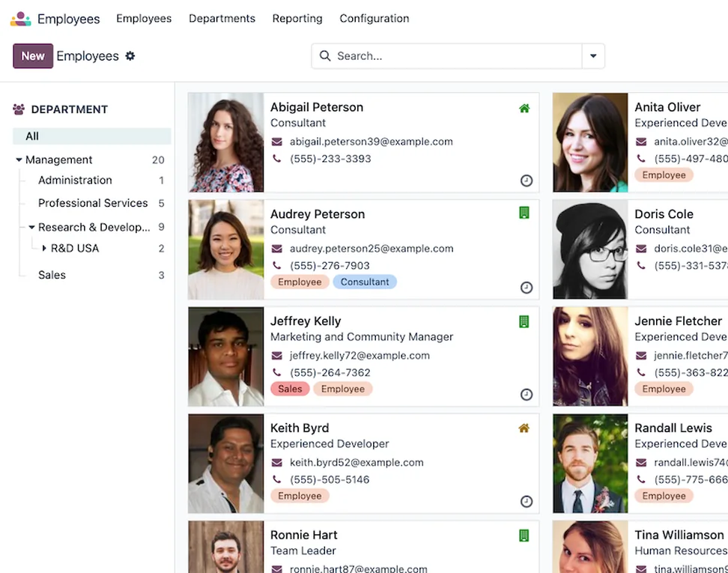The height and width of the screenshot is (573, 728).
Task: Click 'Marketing and Community Manager' job title
Action: [x=362, y=337]
